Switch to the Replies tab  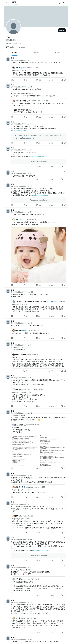tap(36, 53)
